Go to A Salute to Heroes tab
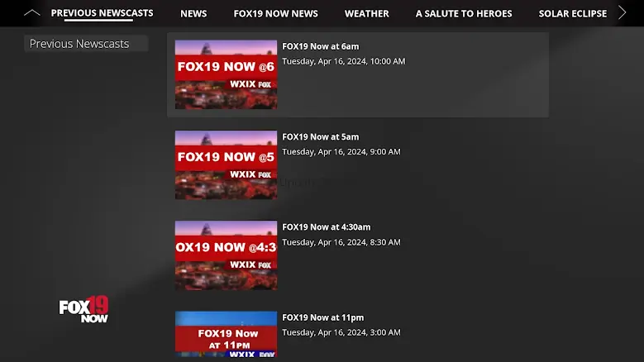 464,13
